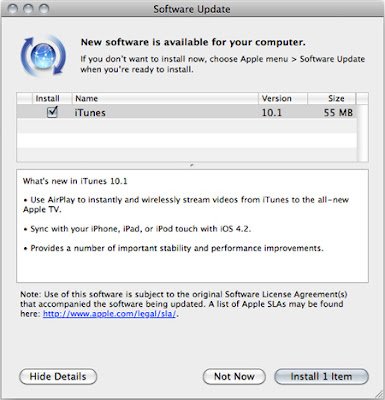Click the Install 1 Item button
The image size is (385, 400).
321,377
